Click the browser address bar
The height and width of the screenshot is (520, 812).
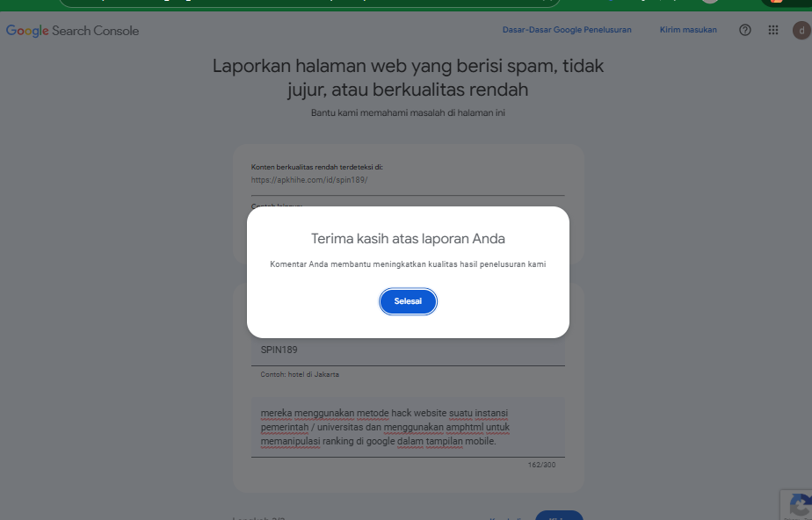[309, 2]
